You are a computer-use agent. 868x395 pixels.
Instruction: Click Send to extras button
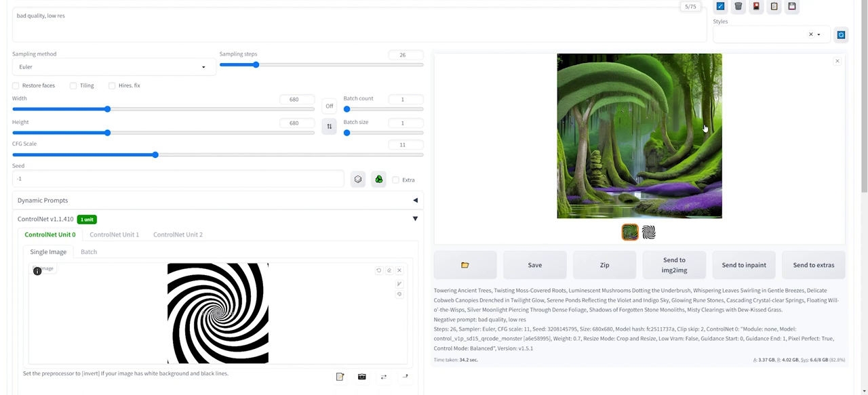coord(814,265)
